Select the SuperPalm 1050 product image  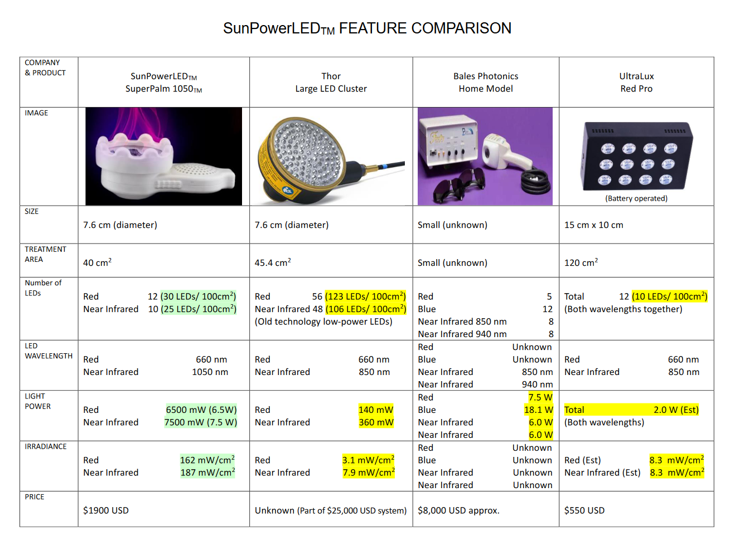coord(163,156)
